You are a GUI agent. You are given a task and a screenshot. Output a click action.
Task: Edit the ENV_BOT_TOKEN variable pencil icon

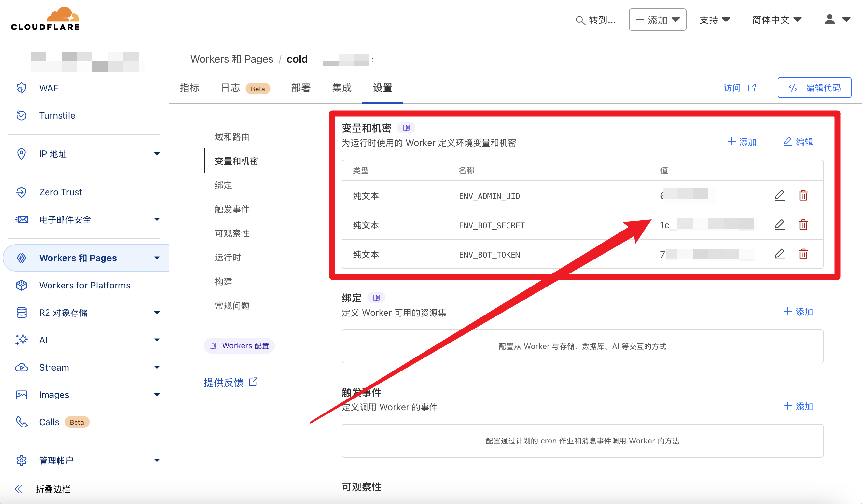tap(780, 254)
